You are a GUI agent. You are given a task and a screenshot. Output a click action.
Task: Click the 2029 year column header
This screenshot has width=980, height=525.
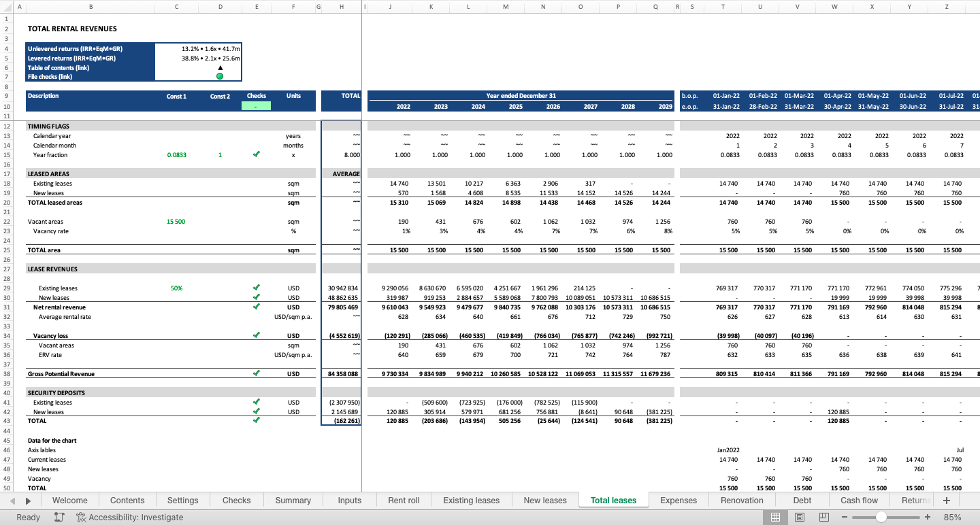(665, 107)
